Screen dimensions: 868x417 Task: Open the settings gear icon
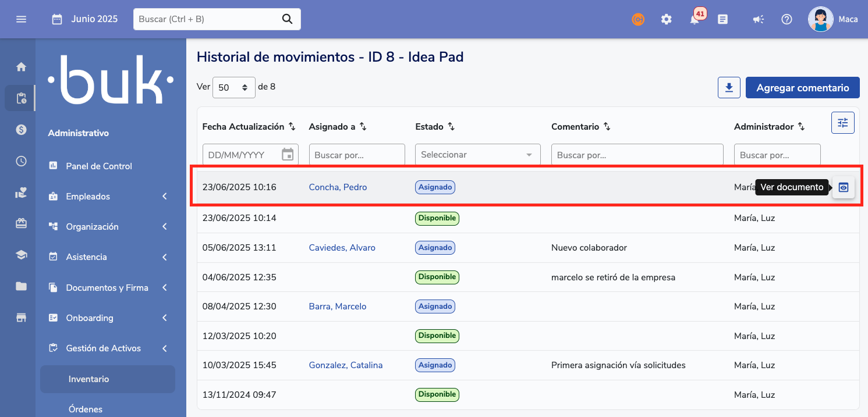[x=667, y=19]
